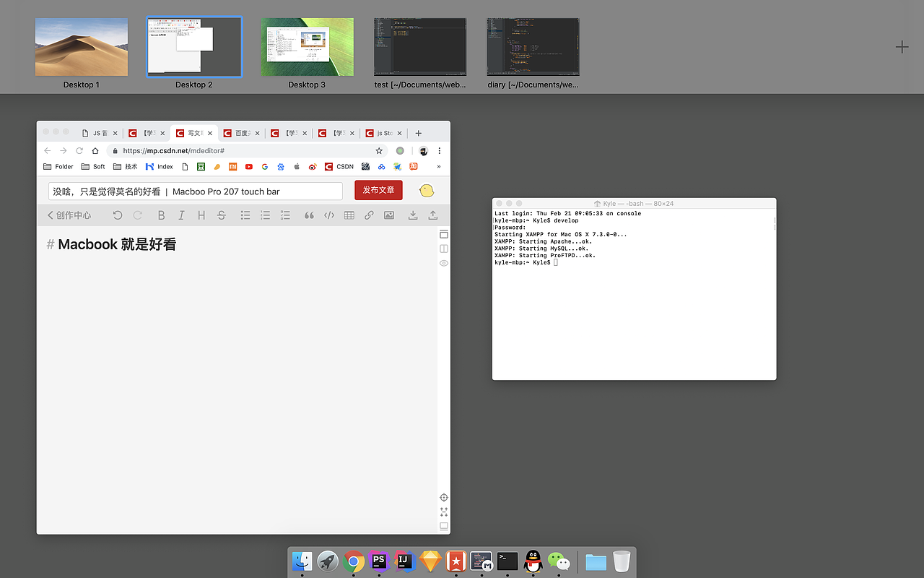The image size is (924, 578).
Task: Apply strikethrough formatting in the editor
Action: (222, 215)
